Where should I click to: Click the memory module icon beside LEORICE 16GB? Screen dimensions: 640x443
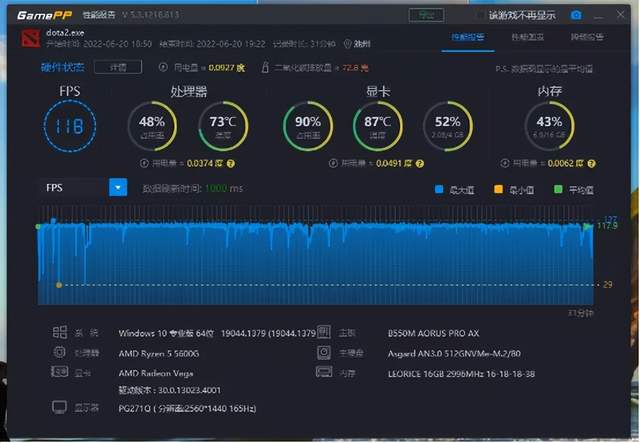click(324, 372)
